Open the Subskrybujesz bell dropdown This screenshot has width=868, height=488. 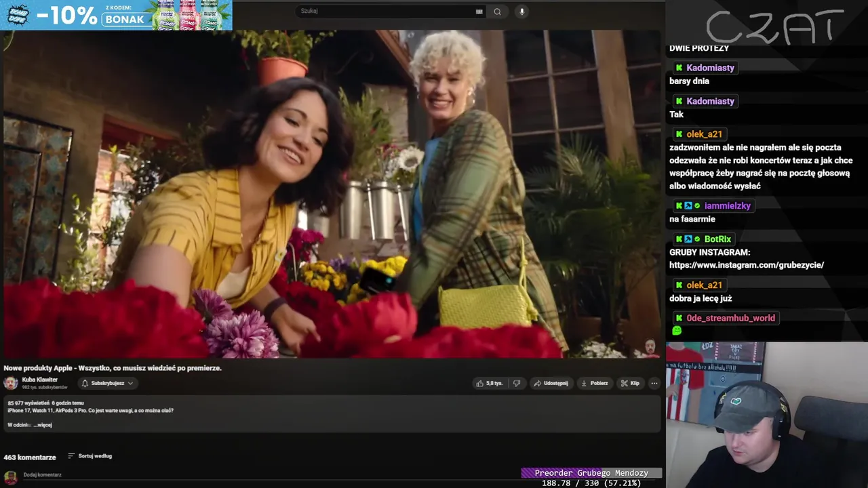click(x=107, y=383)
